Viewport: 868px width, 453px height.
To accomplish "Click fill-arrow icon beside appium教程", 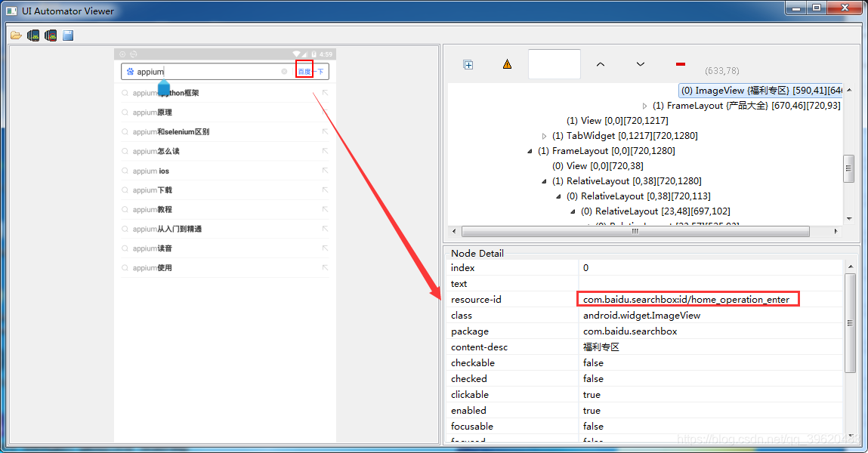I will (x=325, y=209).
